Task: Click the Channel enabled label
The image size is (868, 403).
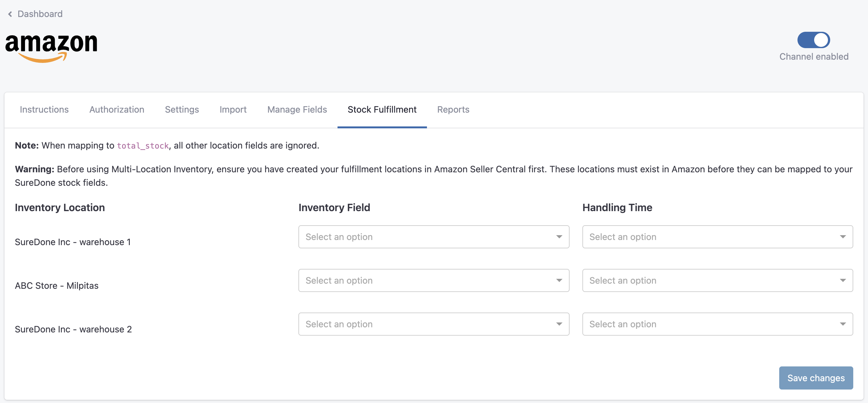Action: pos(814,57)
